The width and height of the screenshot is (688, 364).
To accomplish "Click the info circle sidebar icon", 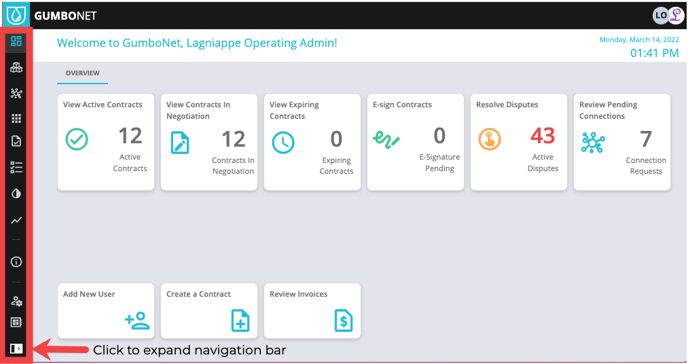I will point(16,262).
